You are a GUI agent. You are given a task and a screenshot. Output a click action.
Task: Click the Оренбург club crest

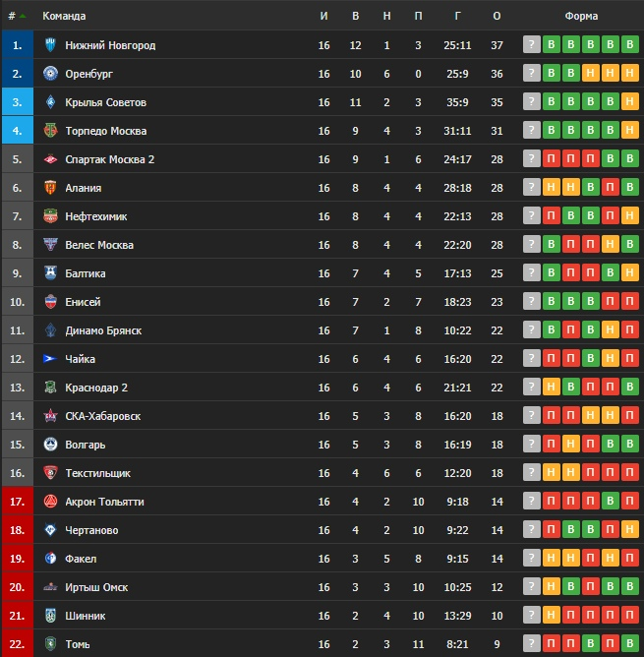(51, 74)
